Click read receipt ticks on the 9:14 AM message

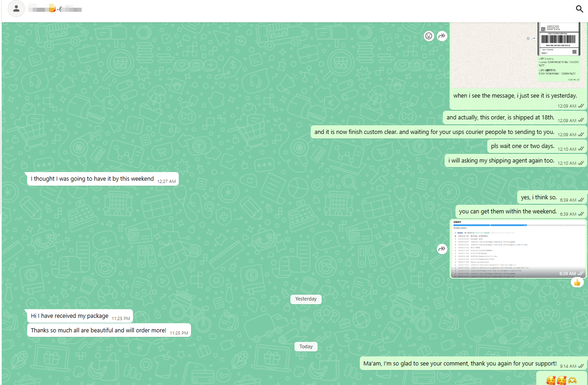pos(581,366)
